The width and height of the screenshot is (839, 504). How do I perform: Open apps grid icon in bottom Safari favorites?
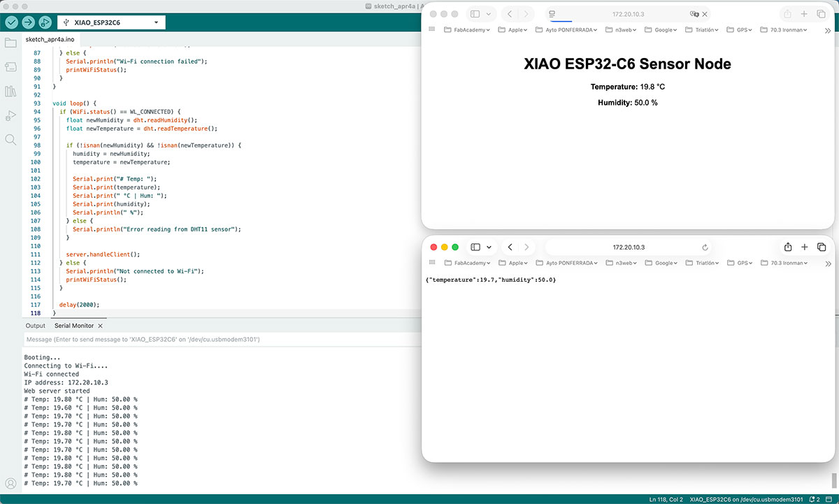click(431, 263)
